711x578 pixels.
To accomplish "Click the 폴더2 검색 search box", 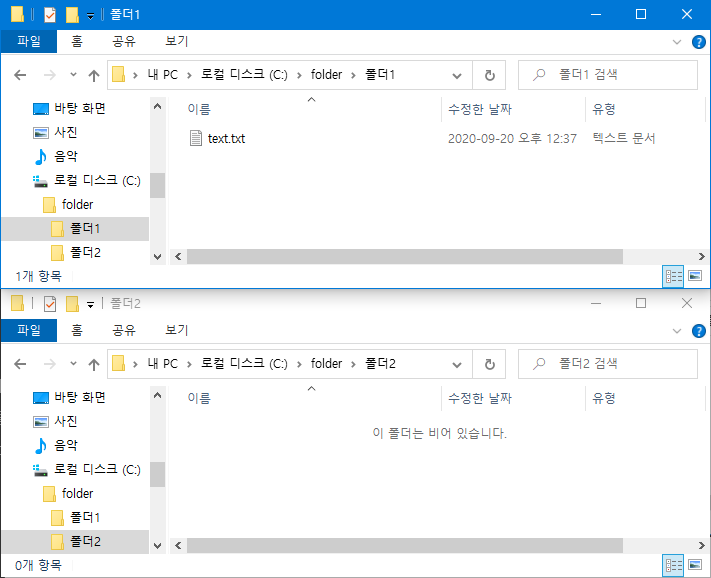I will (x=608, y=364).
